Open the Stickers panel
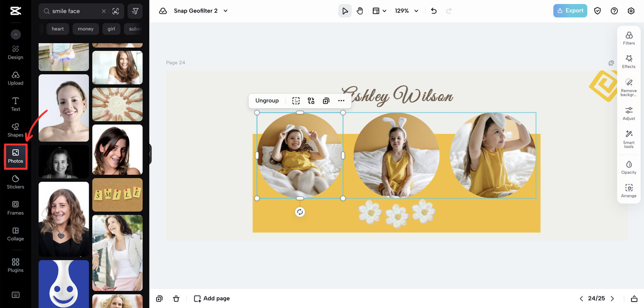Viewport: 644px width, 308px height. pos(16,182)
